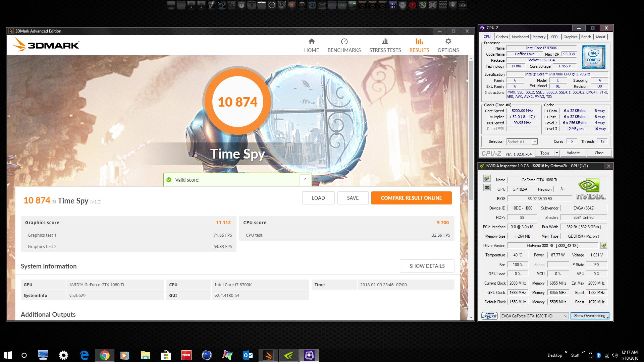Switch to Google Chrome on the taskbar
Screen dimensions: 644x362
pos(104,355)
